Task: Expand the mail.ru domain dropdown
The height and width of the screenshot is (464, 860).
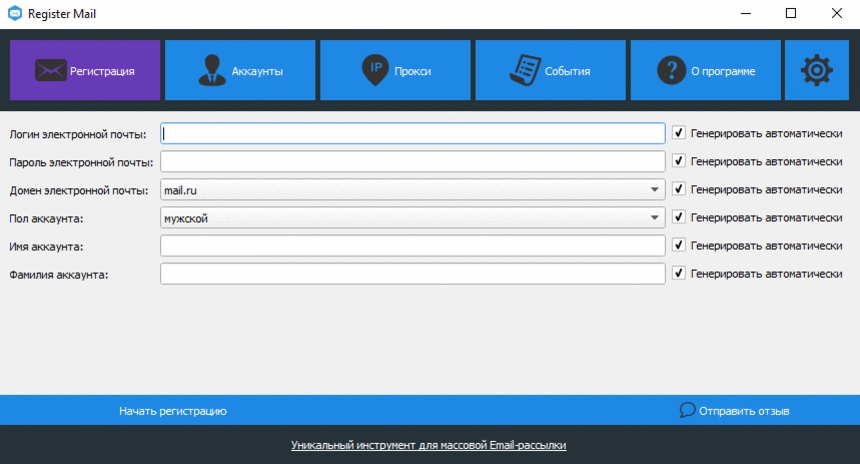Action: [x=412, y=190]
